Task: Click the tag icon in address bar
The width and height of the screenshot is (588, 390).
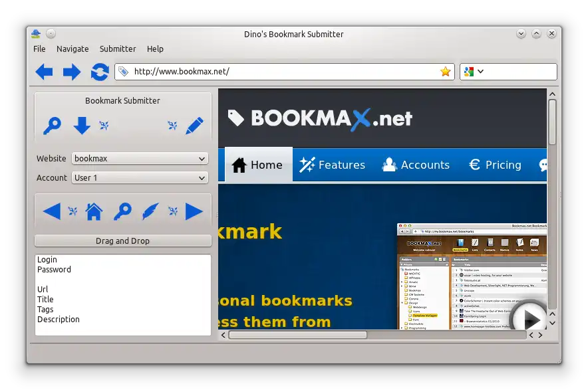Action: [123, 71]
